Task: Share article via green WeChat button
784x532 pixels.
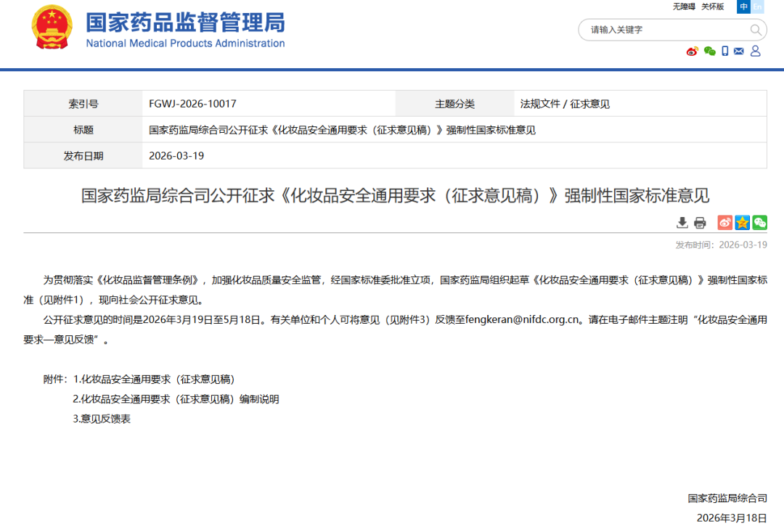Action: point(759,223)
